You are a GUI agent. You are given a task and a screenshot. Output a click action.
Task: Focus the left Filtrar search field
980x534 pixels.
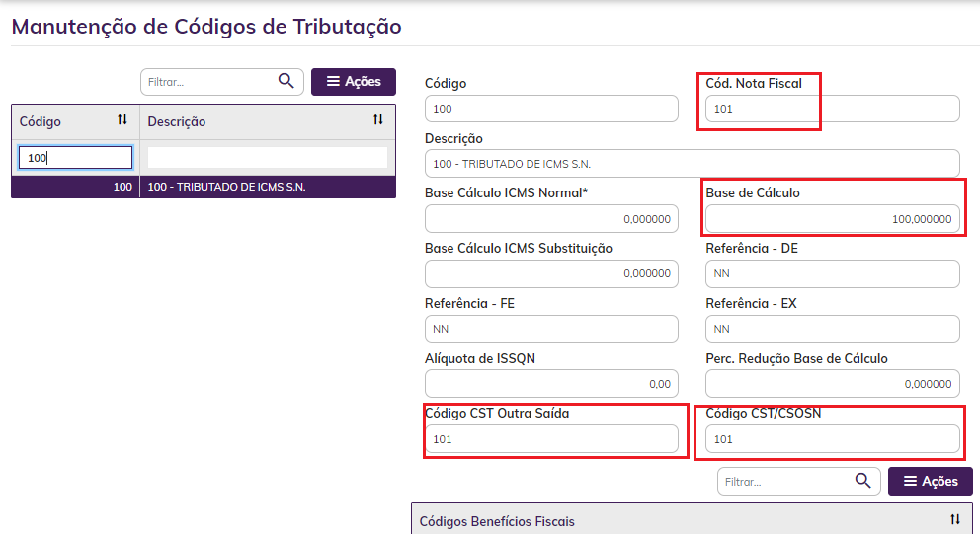tap(207, 82)
